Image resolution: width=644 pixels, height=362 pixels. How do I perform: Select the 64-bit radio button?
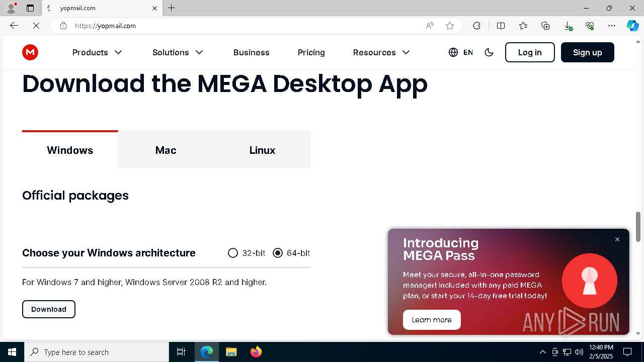click(278, 253)
